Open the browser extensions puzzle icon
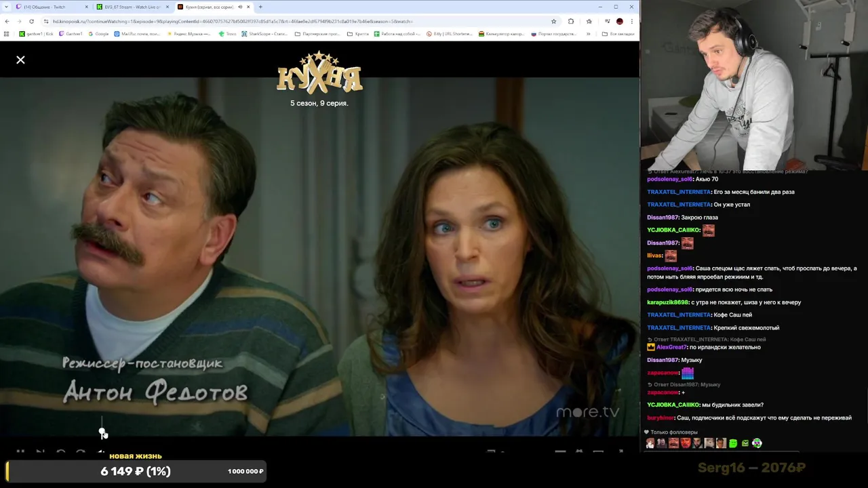This screenshot has width=868, height=488. (571, 21)
